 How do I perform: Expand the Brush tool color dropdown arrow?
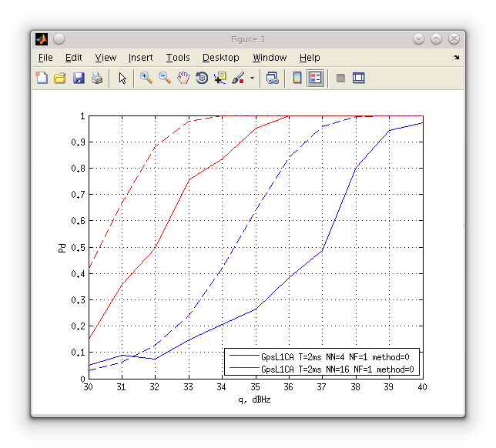coord(251,79)
